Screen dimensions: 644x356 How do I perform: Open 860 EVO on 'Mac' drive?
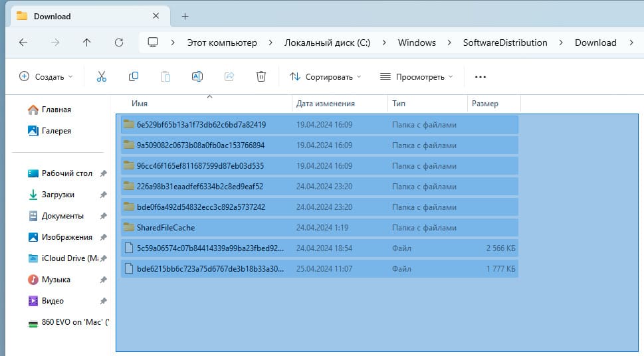pos(68,322)
